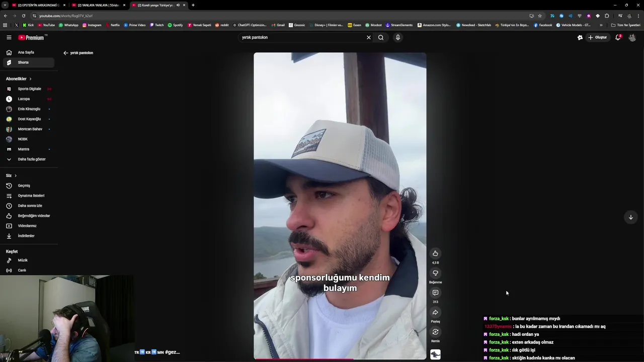This screenshot has height=362, width=644.
Task: Go to next Short with down arrow
Action: (630, 217)
